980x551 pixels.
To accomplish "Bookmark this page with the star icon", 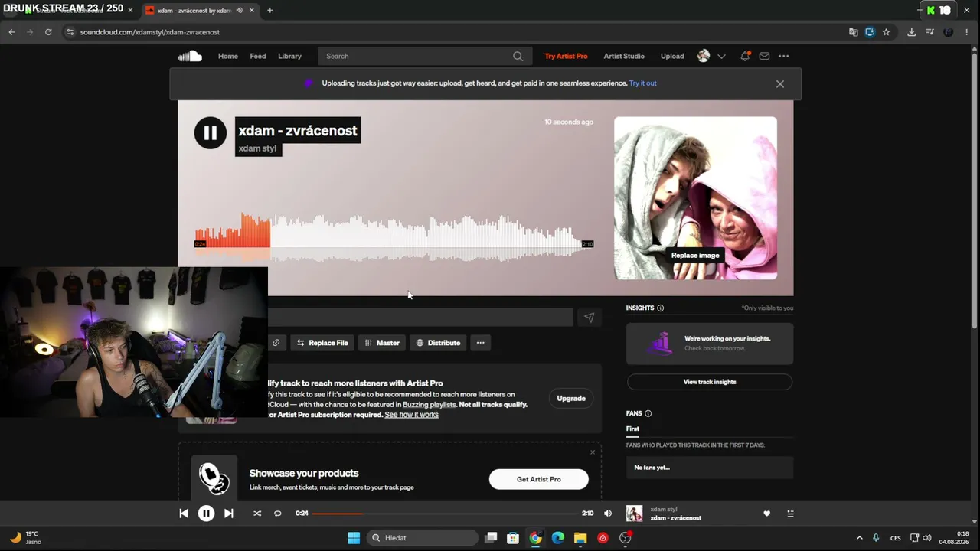I will point(887,32).
